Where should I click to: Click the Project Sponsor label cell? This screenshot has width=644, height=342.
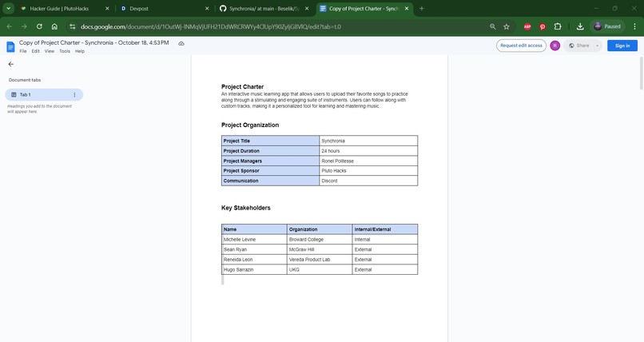pyautogui.click(x=270, y=171)
